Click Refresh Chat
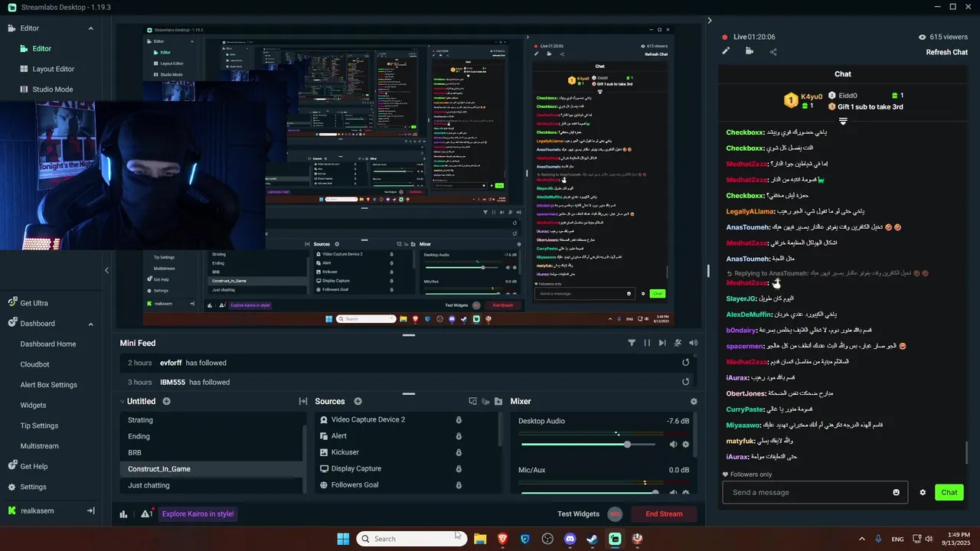Viewport: 980px width, 551px height. point(947,52)
